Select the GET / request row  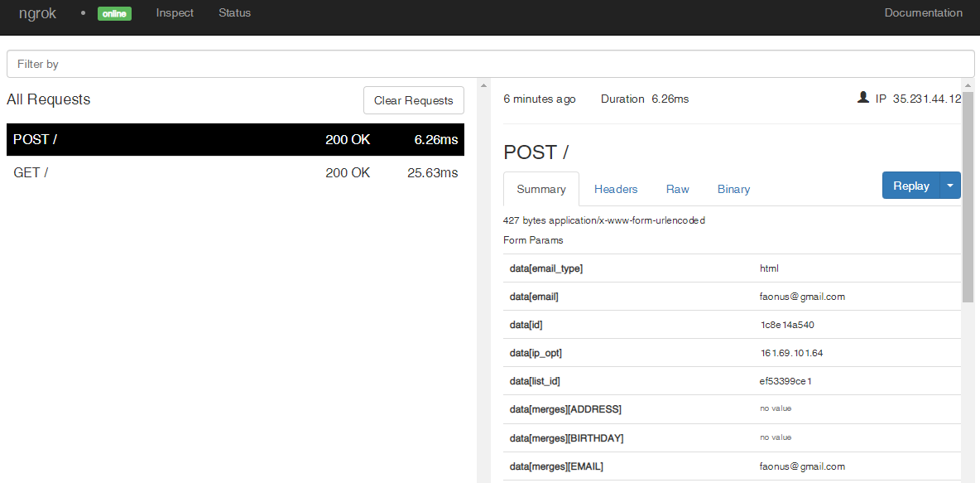click(235, 172)
